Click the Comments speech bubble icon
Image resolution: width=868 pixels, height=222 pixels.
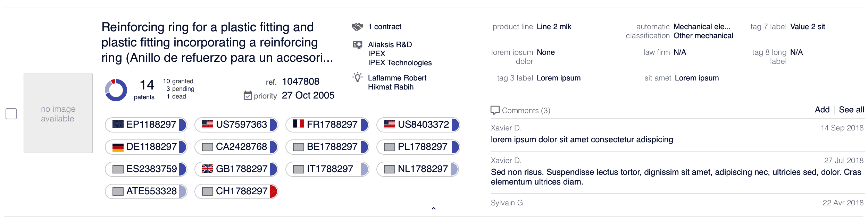495,110
